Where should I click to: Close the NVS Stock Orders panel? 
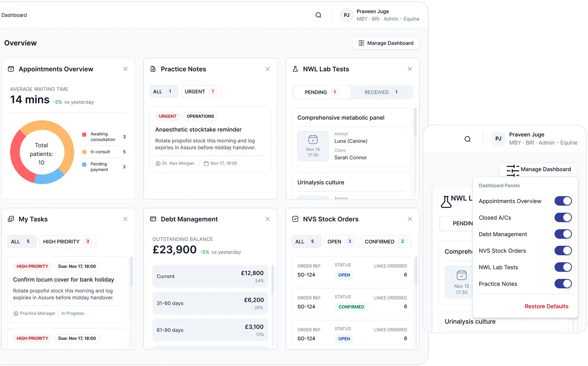tap(410, 219)
